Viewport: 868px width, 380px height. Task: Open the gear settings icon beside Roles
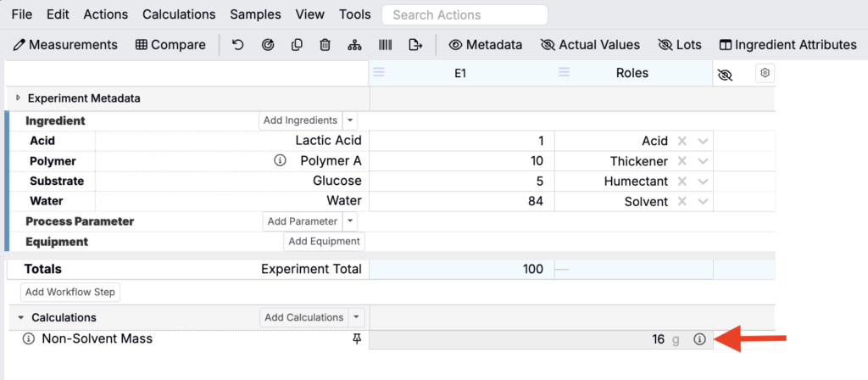[765, 73]
